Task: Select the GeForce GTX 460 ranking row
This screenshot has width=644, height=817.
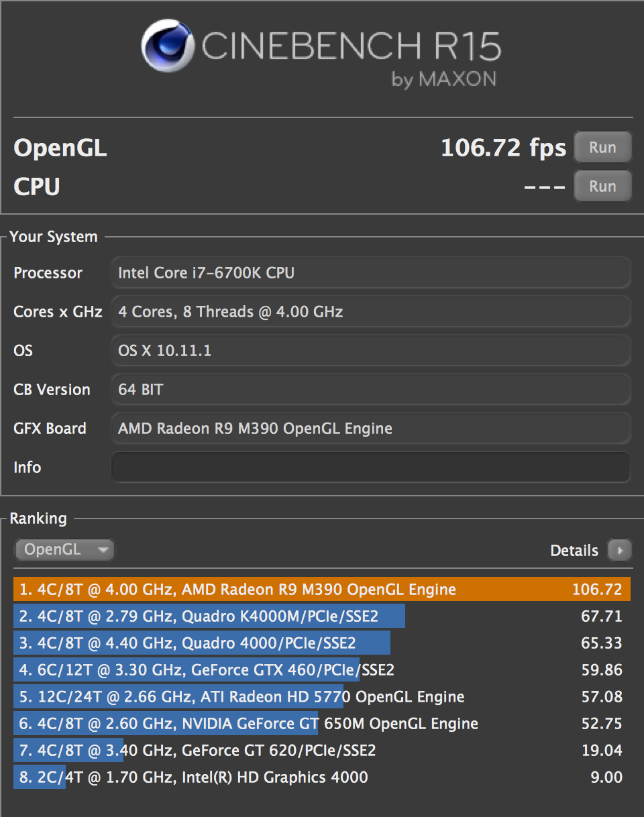Action: (x=321, y=669)
